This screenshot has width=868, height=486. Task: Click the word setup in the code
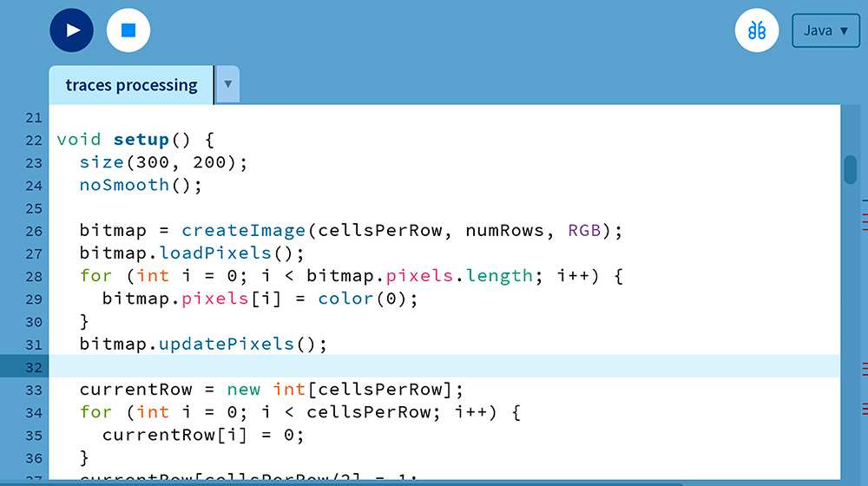pyautogui.click(x=141, y=140)
